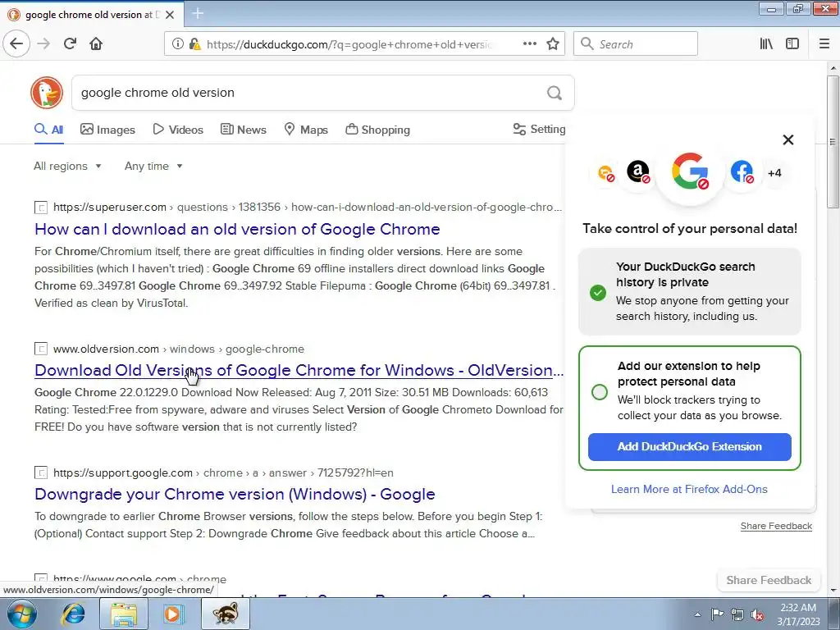This screenshot has height=630, width=840.
Task: Open Download Old Versions of Google Chrome link
Action: 299,370
